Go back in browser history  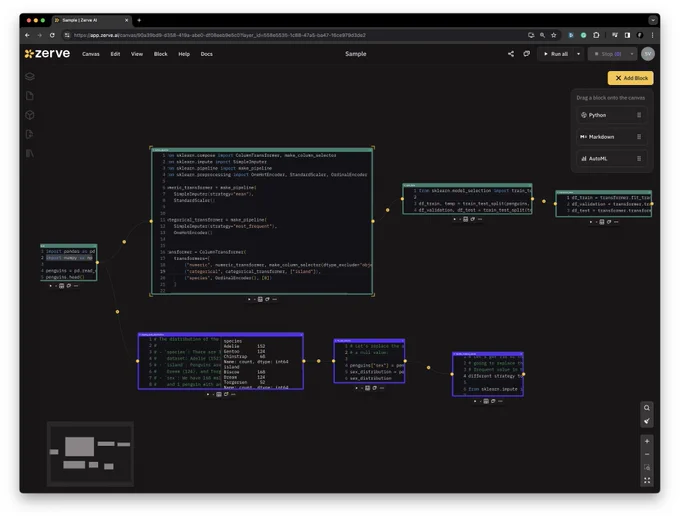coord(27,35)
